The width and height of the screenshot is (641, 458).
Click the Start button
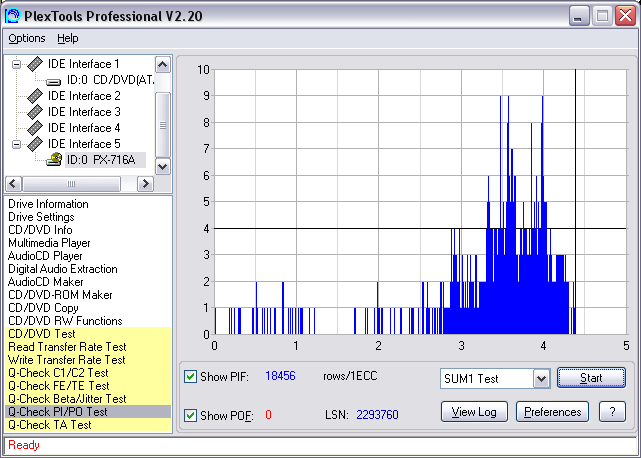tap(591, 378)
